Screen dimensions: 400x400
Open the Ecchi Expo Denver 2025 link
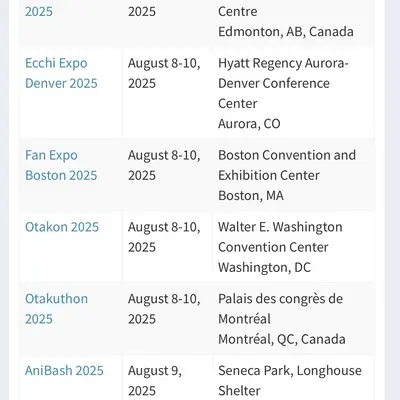click(x=61, y=73)
